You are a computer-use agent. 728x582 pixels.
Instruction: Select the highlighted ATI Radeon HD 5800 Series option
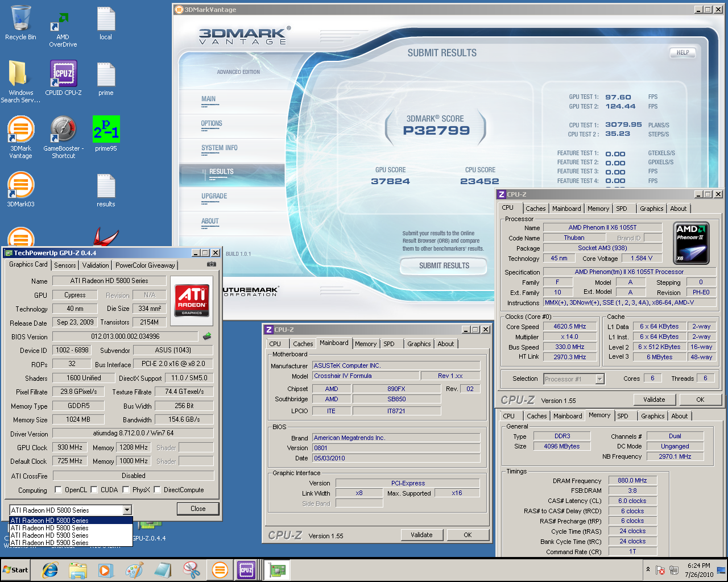71,520
